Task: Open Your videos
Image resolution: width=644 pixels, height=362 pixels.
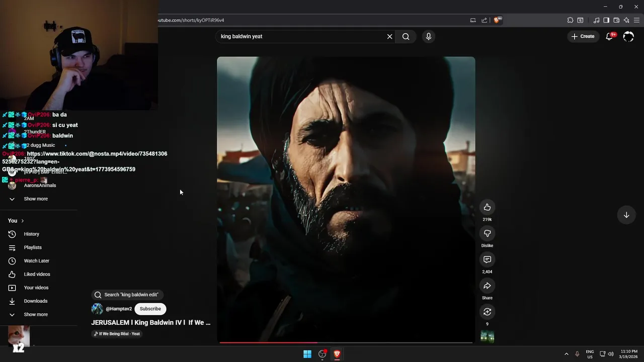Action: [x=36, y=288]
